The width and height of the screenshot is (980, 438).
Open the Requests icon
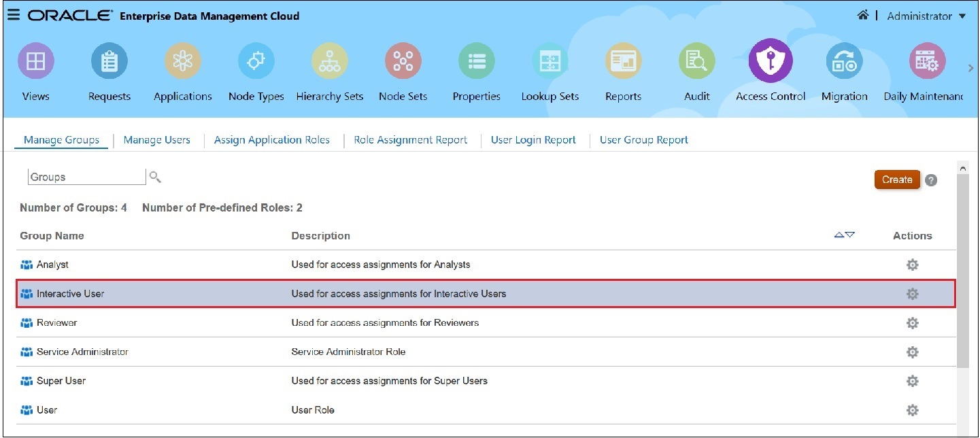[109, 61]
